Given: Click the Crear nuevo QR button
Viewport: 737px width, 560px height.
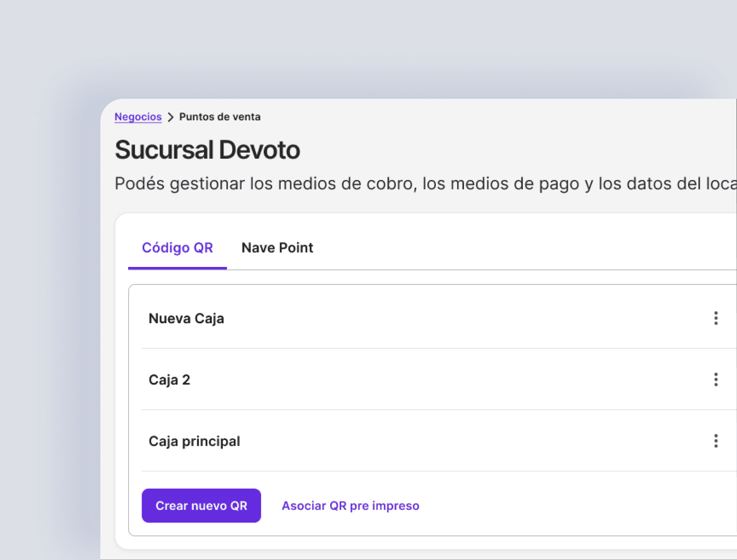Looking at the screenshot, I should click(201, 506).
